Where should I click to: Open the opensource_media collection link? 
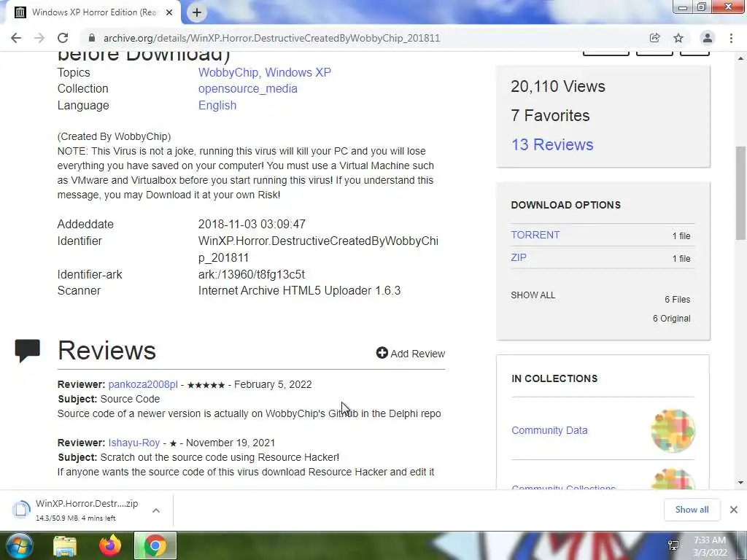[x=248, y=88]
